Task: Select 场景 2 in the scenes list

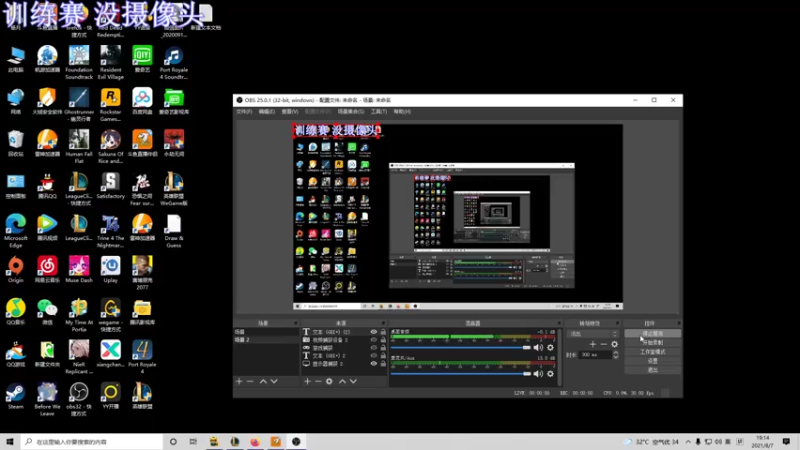Action: pos(266,340)
